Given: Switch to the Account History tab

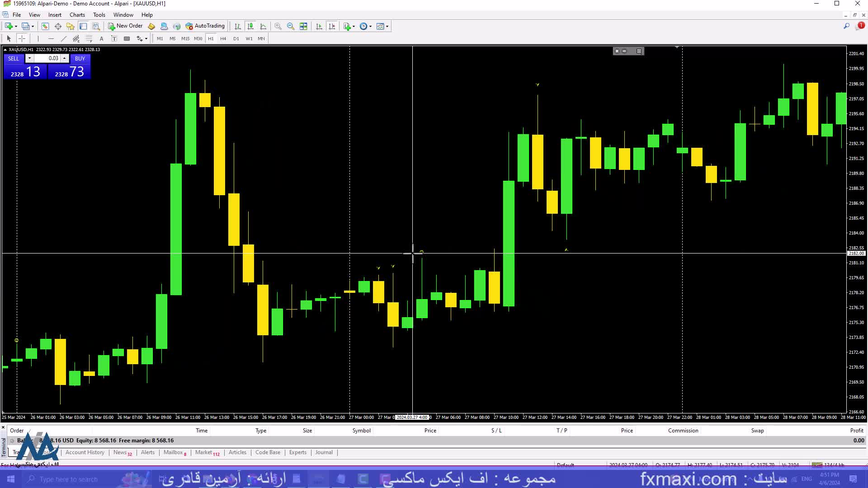Looking at the screenshot, I should [85, 452].
